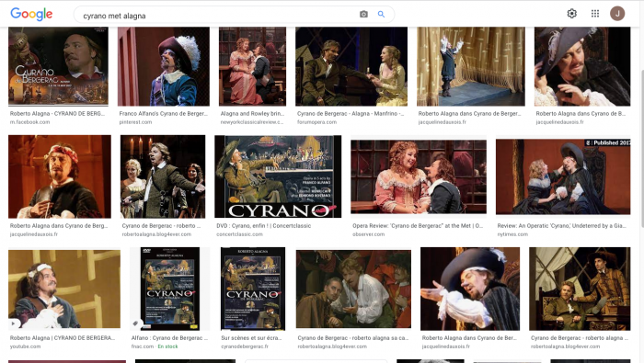The image size is (644, 363).
Task: Open the settings gear icon
Action: (571, 14)
